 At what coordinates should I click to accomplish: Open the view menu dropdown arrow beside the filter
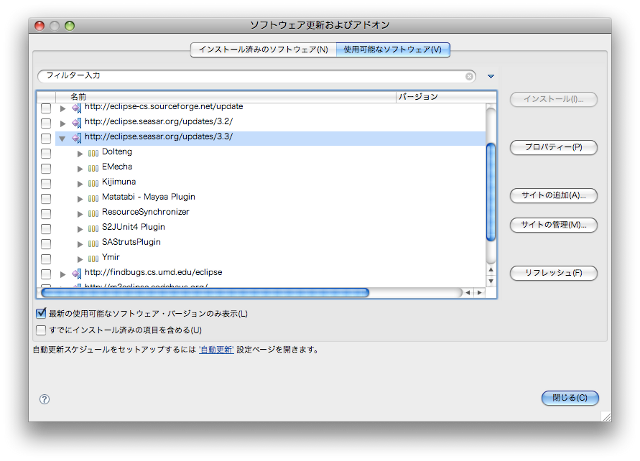(x=491, y=76)
